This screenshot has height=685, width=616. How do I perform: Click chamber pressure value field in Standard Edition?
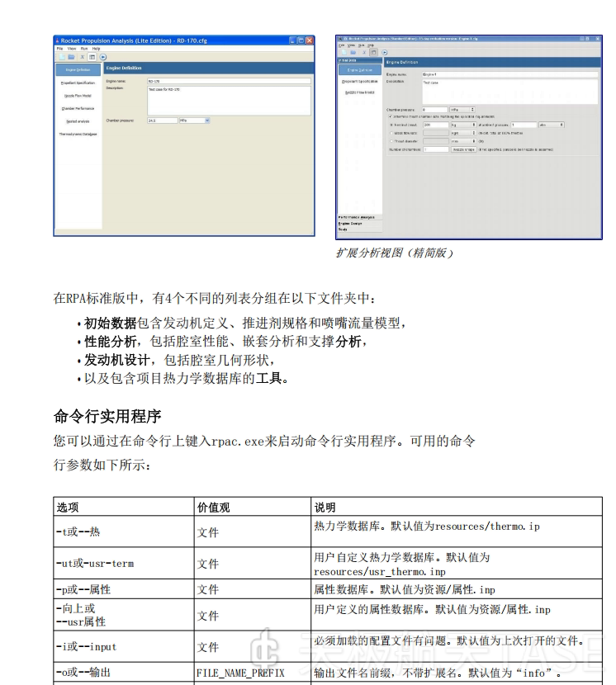435,110
